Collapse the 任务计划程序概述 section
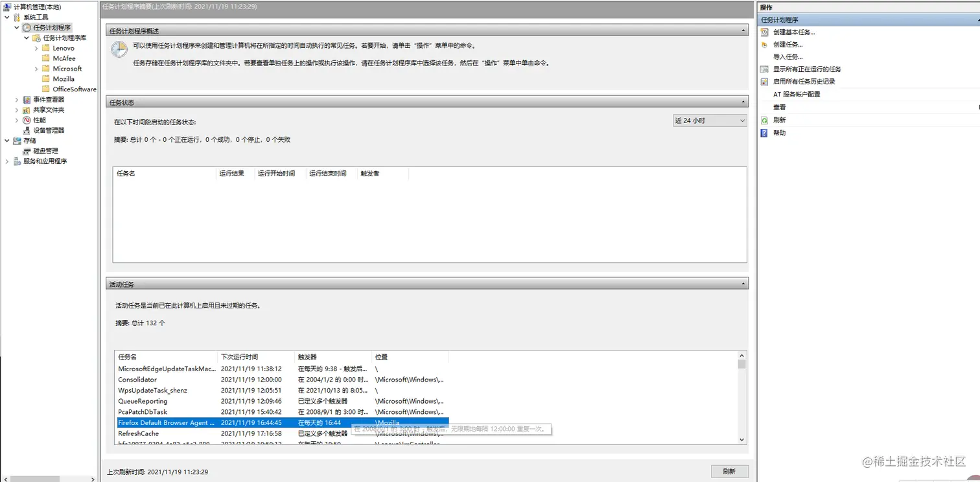The height and width of the screenshot is (482, 980). click(x=743, y=31)
